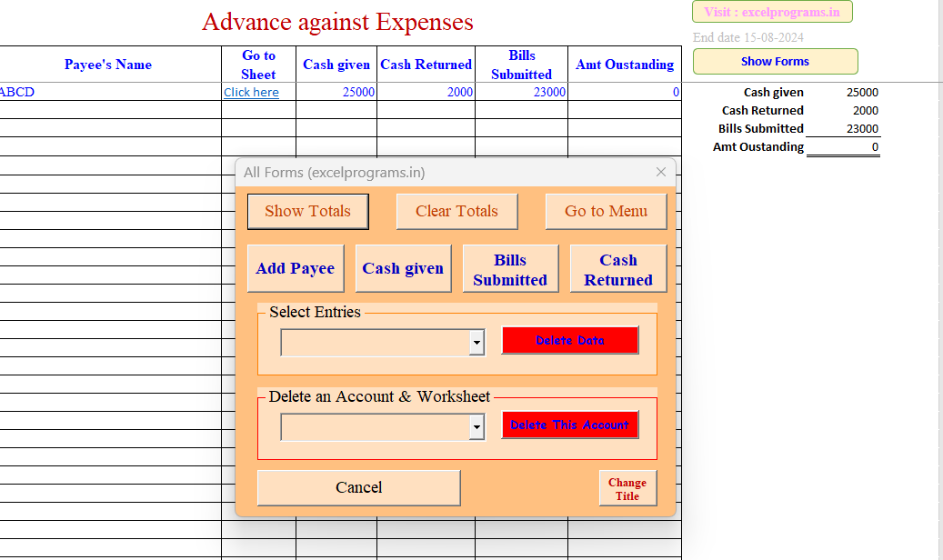Click the Show Totals button
Viewport: 943px width, 560px height.
307,211
